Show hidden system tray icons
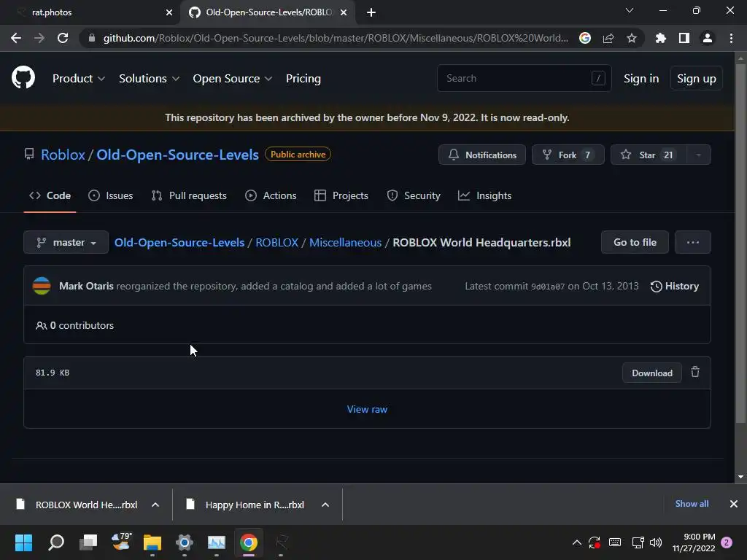747x560 pixels. pyautogui.click(x=576, y=542)
